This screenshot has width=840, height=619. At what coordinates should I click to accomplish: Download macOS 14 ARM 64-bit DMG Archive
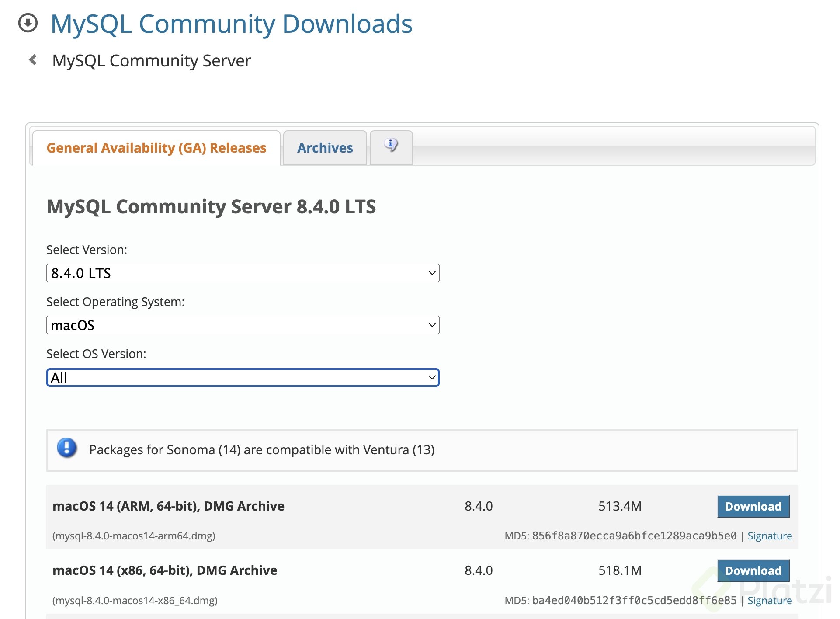click(753, 506)
